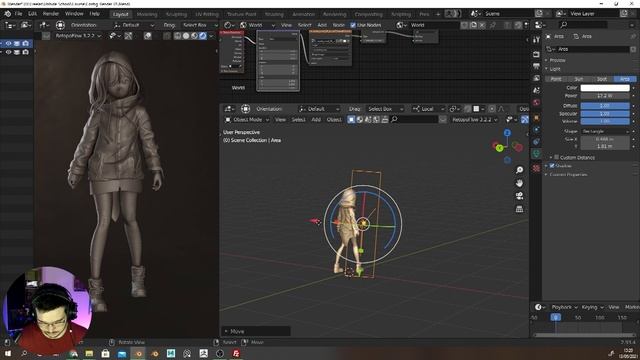Toggle render camera icon on first outliner row
Viewport: 640px width, 360px height.
coord(26,43)
